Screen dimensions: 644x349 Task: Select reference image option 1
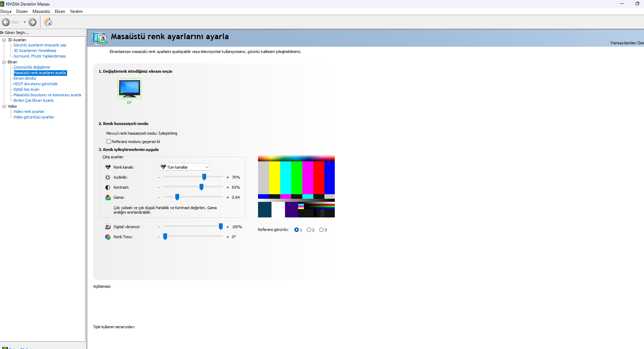click(296, 230)
